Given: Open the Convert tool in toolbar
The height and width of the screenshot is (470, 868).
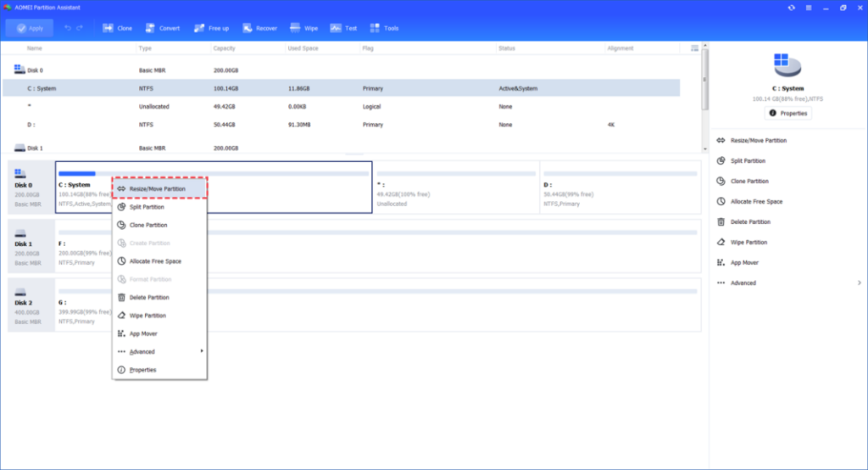Looking at the screenshot, I should (x=150, y=28).
